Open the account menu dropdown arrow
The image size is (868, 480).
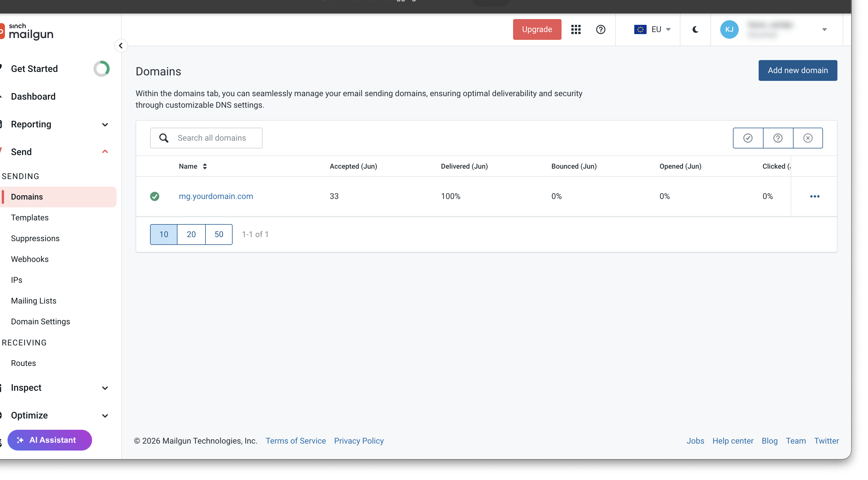824,30
